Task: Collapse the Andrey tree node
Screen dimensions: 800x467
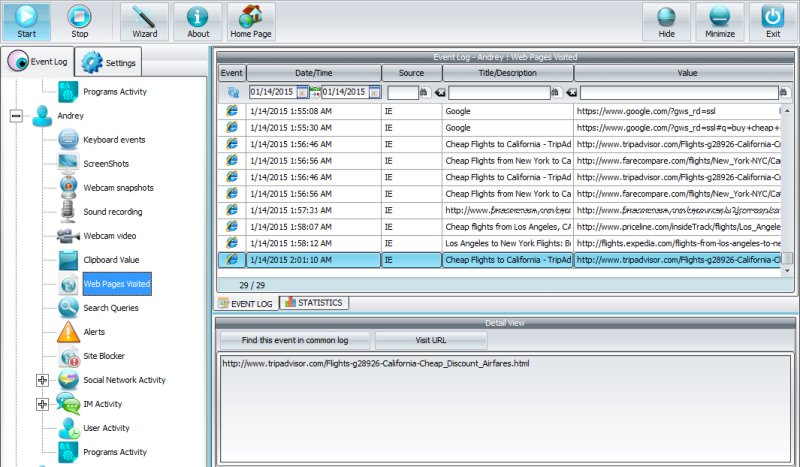Action: 16,116
